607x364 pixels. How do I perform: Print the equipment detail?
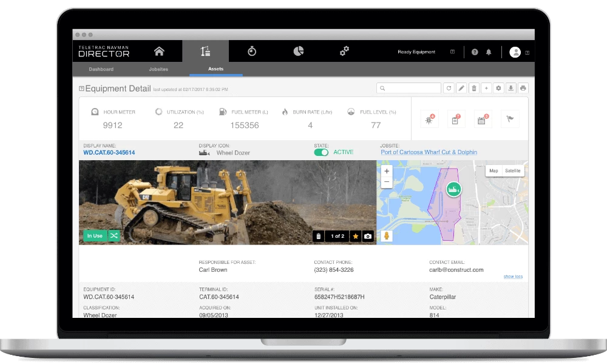pos(523,88)
